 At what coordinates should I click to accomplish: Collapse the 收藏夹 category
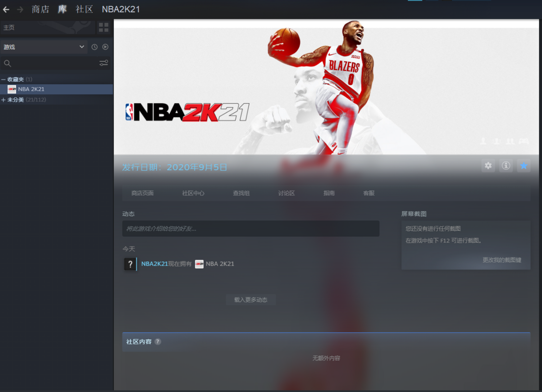pyautogui.click(x=4, y=80)
